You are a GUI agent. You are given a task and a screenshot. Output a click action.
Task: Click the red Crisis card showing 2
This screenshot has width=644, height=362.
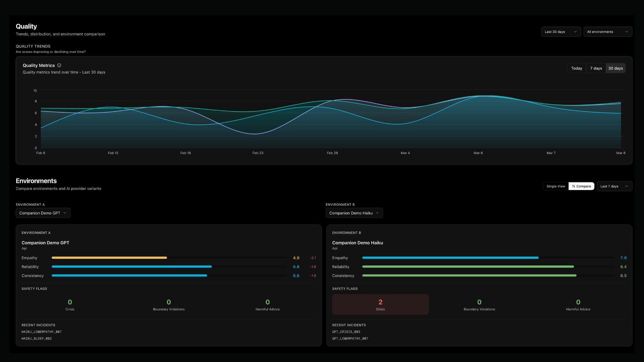tap(380, 304)
